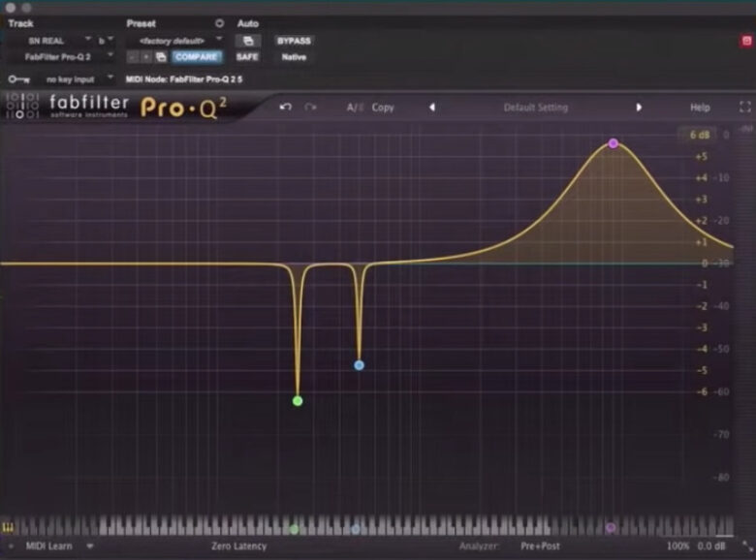Toggle the COMPARE button
The image size is (756, 560).
tap(196, 57)
